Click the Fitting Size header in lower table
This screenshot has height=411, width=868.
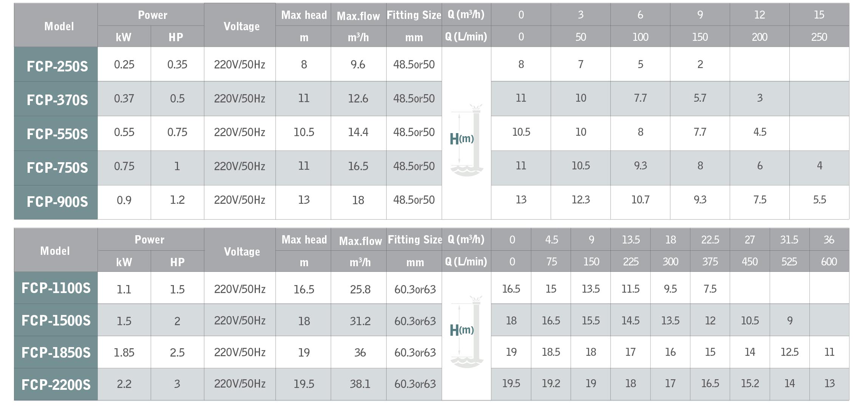[414, 239]
